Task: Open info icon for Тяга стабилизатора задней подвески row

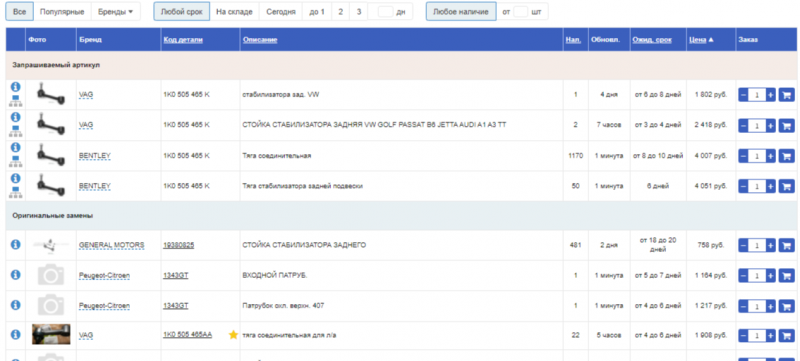Action: pyautogui.click(x=16, y=178)
